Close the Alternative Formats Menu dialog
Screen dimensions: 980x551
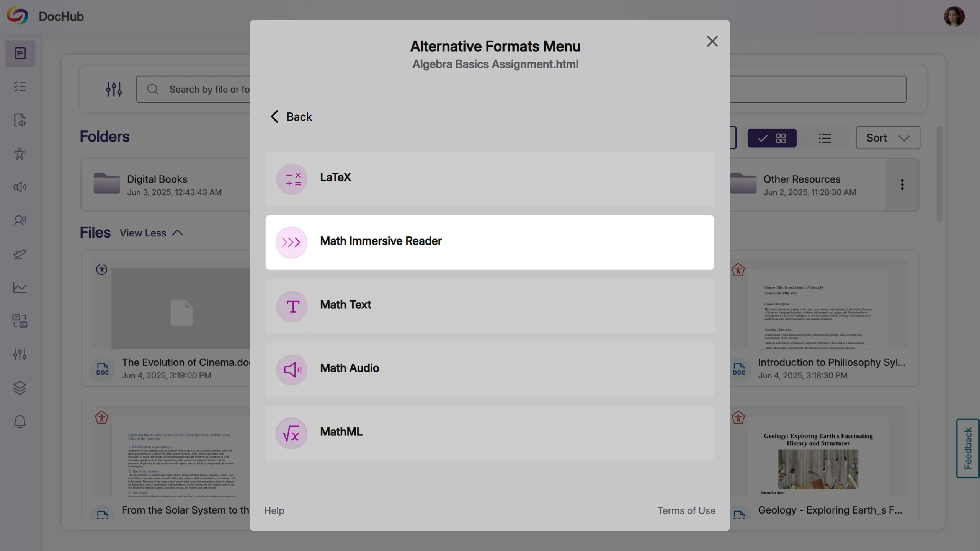[x=712, y=41]
